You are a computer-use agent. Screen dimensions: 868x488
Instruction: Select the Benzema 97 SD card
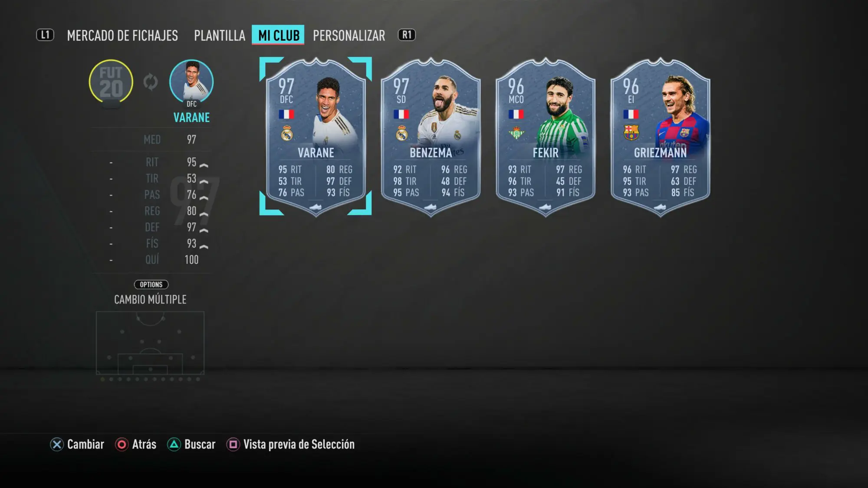431,137
